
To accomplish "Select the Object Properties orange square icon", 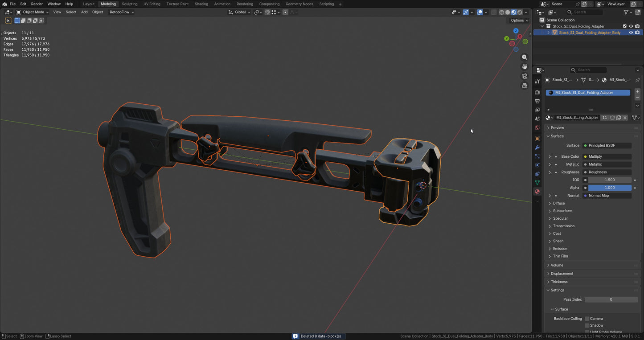I will pos(537,138).
